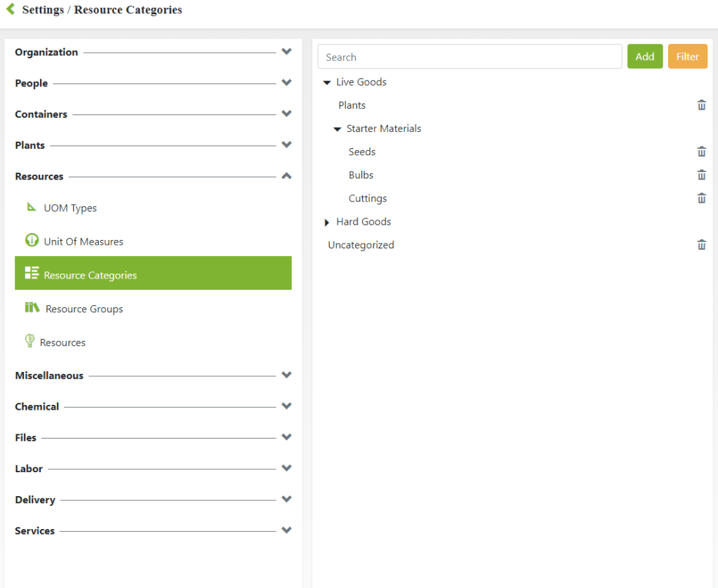Collapse the Starter Materials node
The image size is (718, 588).
[338, 129]
